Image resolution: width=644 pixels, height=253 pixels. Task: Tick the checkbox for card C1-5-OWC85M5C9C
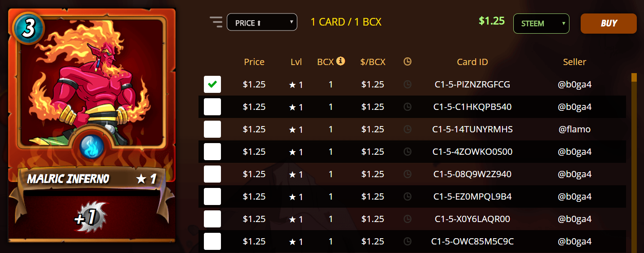pyautogui.click(x=212, y=241)
